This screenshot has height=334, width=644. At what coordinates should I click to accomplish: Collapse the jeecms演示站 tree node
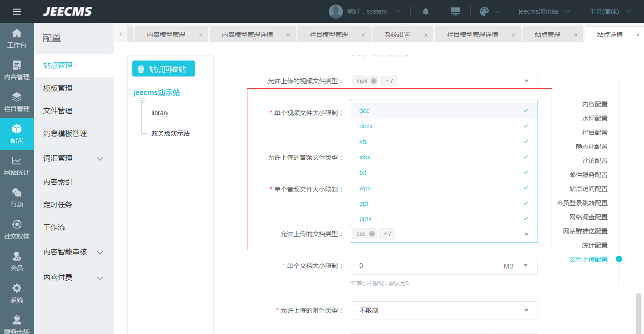(x=142, y=100)
